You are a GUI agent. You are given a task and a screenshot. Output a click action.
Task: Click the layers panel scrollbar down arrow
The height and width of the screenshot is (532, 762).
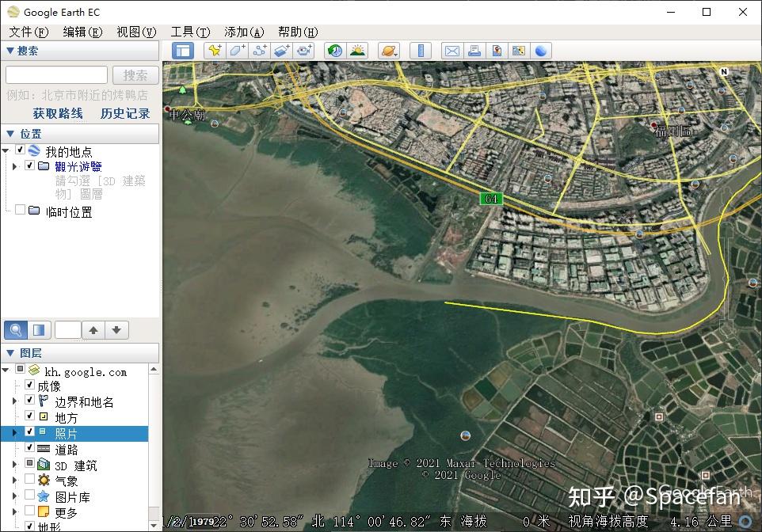coord(154,525)
